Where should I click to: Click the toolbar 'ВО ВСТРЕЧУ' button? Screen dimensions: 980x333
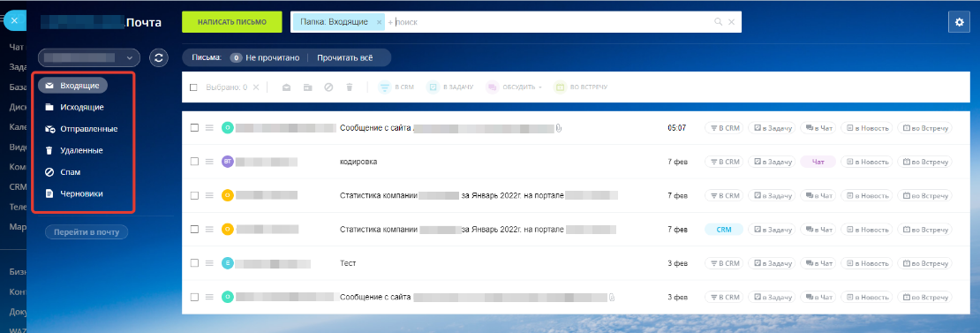click(581, 87)
